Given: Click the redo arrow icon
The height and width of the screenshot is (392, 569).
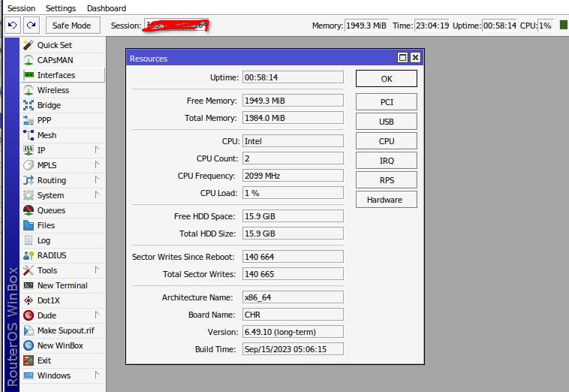Looking at the screenshot, I should (32, 25).
